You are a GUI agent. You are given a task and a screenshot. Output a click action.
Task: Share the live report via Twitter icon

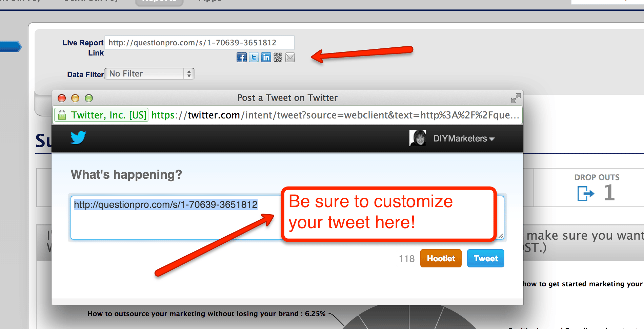coord(254,58)
